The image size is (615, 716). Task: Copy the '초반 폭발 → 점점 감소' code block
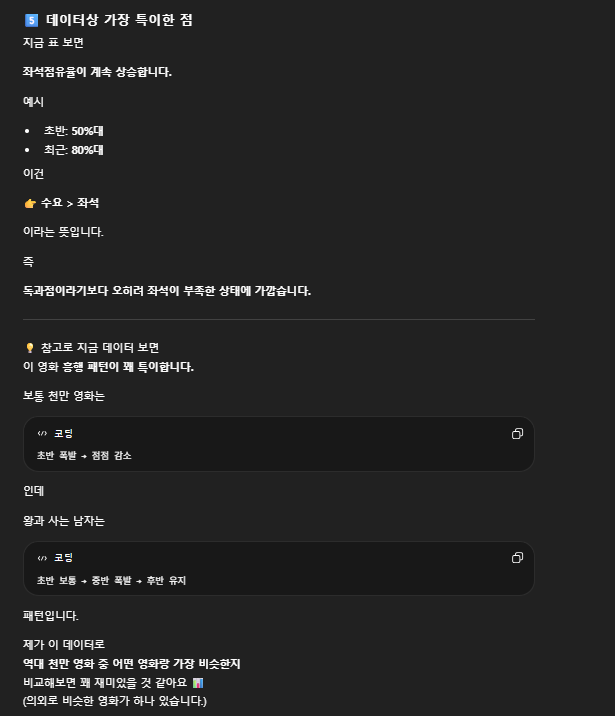pyautogui.click(x=517, y=433)
